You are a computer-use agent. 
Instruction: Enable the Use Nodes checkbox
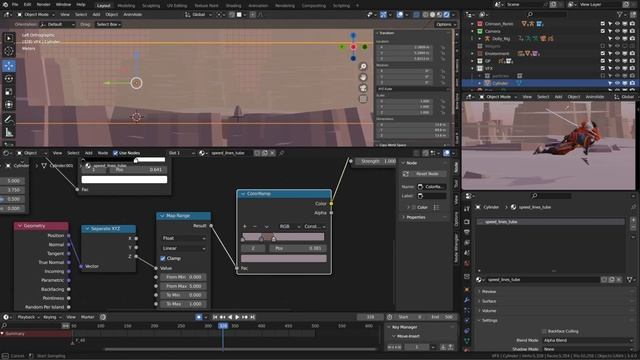click(116, 153)
